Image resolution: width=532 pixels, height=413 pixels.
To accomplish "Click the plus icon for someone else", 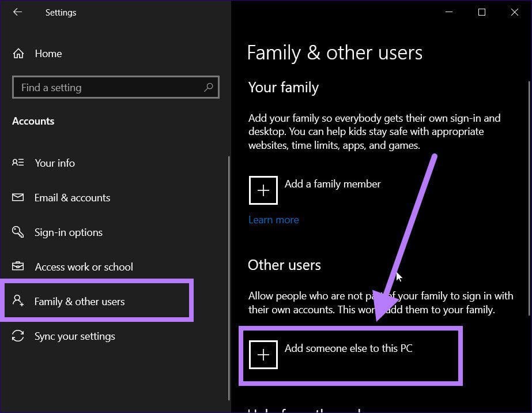I will [263, 355].
